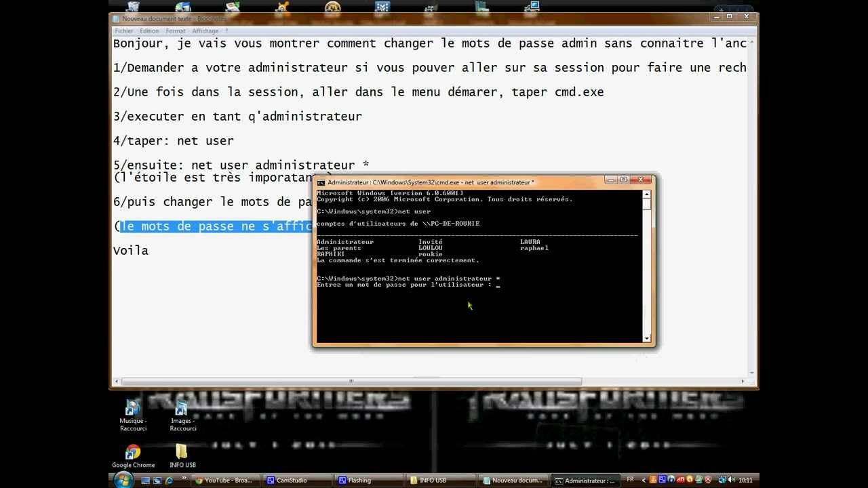Close the cmd.exe Administrateur window
The height and width of the screenshot is (488, 868).
641,180
